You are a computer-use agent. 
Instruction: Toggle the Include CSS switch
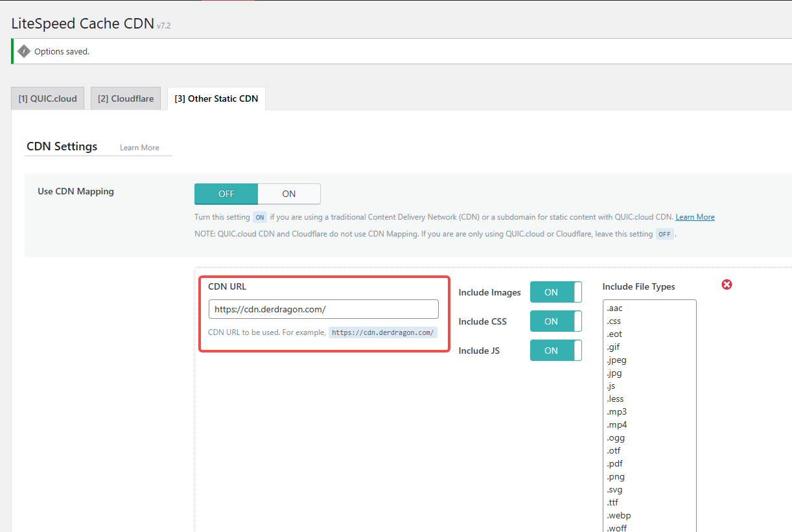click(555, 321)
